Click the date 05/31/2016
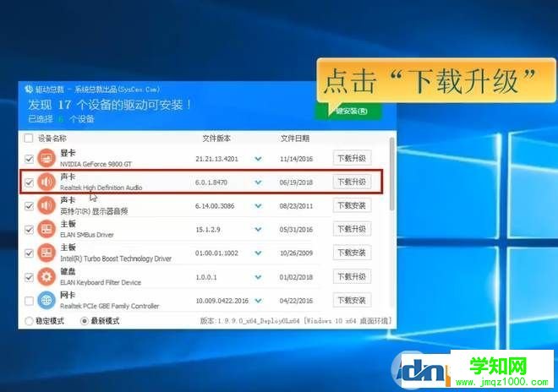 tap(296, 230)
